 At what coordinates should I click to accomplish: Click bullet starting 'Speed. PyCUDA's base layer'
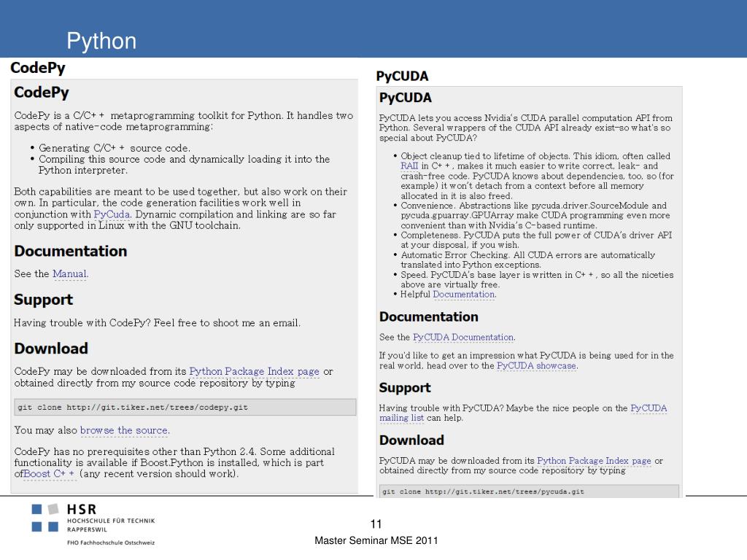[537, 279]
